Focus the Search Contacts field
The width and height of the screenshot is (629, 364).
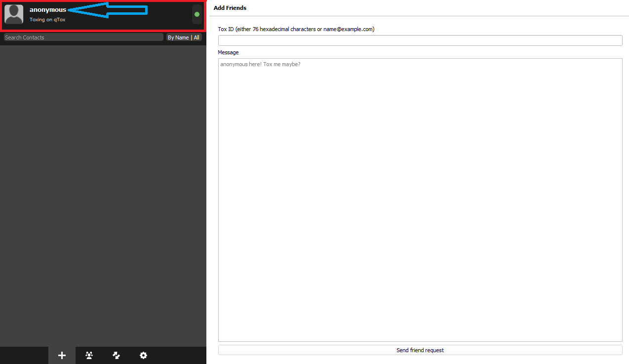tap(83, 37)
